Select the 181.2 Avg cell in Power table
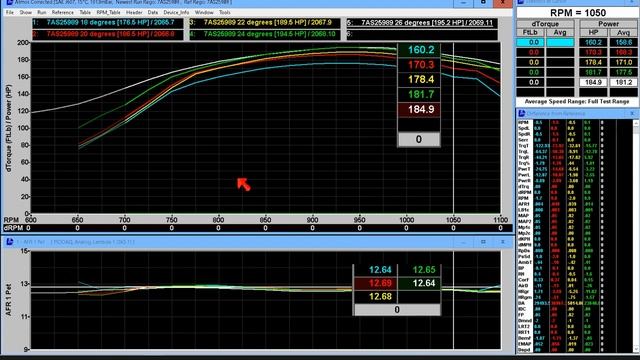The width and height of the screenshot is (640, 360). [x=623, y=82]
